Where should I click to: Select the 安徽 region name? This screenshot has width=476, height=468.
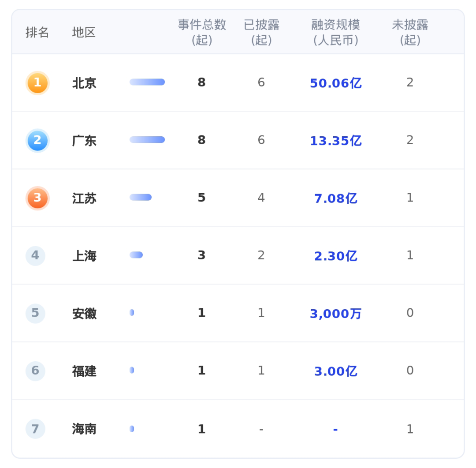click(x=84, y=313)
